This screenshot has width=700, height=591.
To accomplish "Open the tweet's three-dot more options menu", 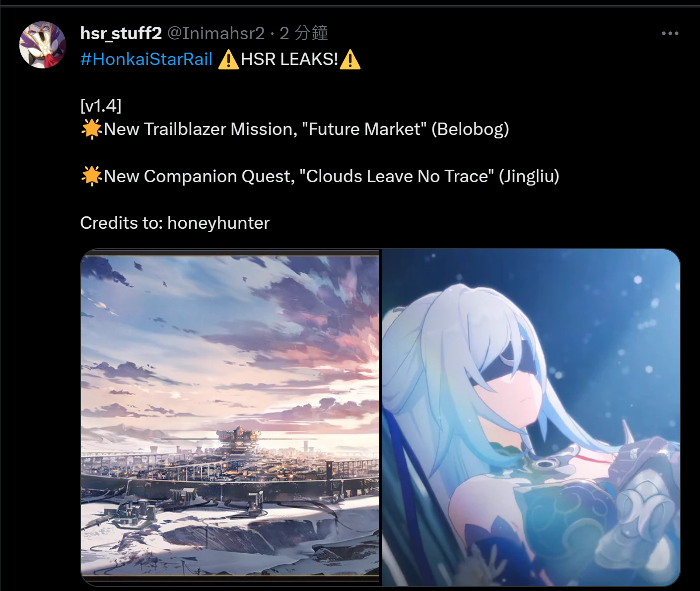I will click(x=670, y=33).
